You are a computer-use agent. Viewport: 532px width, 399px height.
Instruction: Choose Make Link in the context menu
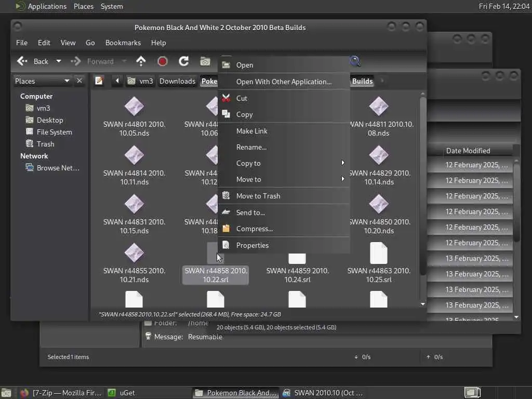pos(284,131)
